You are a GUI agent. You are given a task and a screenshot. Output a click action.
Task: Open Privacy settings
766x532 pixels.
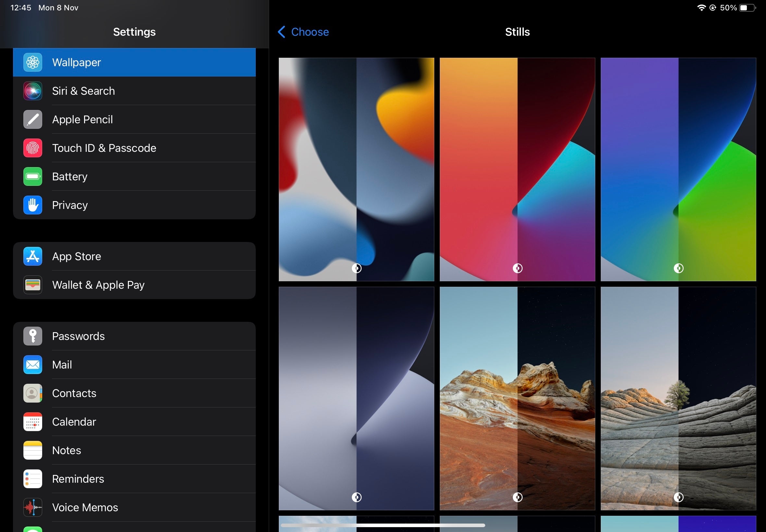134,205
